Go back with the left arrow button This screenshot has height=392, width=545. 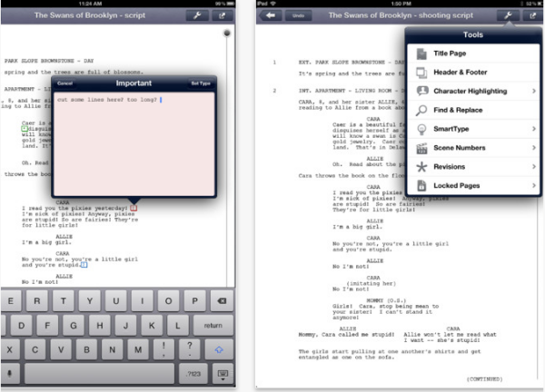270,15
